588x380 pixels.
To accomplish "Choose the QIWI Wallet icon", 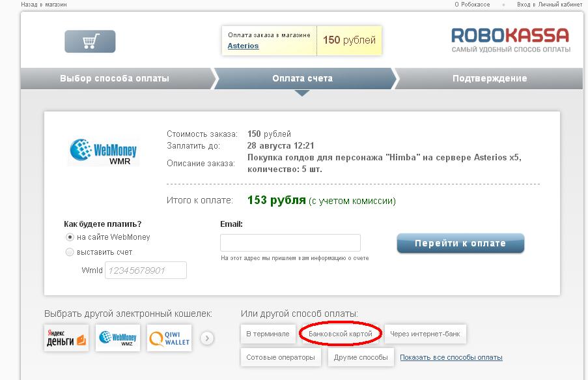I will 169,338.
